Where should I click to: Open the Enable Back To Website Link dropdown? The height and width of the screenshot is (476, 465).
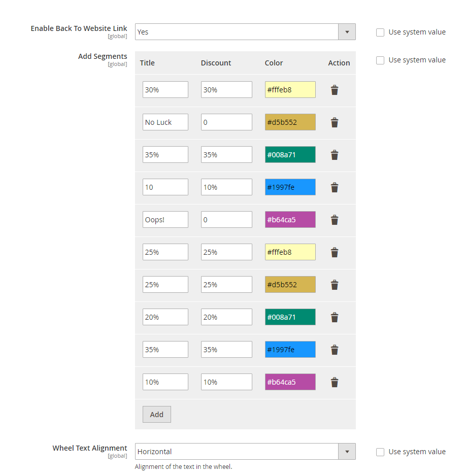point(245,31)
